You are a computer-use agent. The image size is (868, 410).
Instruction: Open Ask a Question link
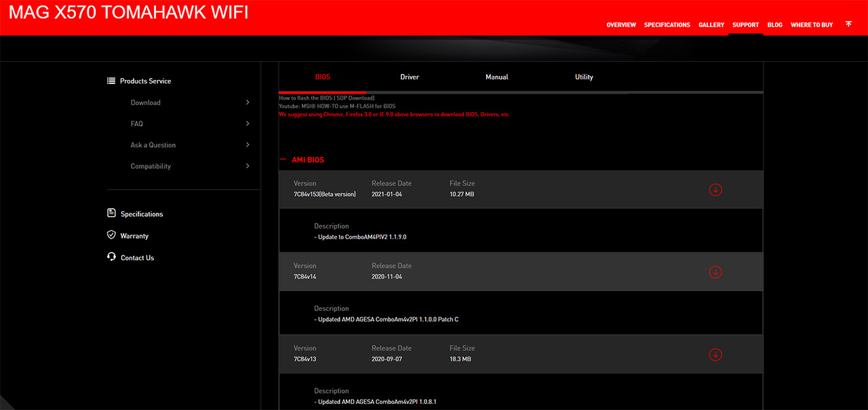[x=153, y=145]
